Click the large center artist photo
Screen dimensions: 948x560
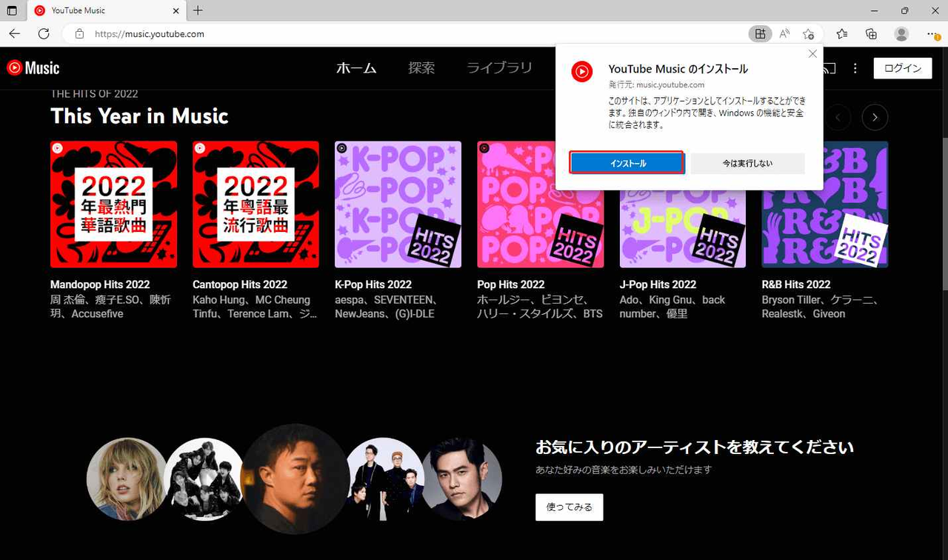(x=296, y=479)
